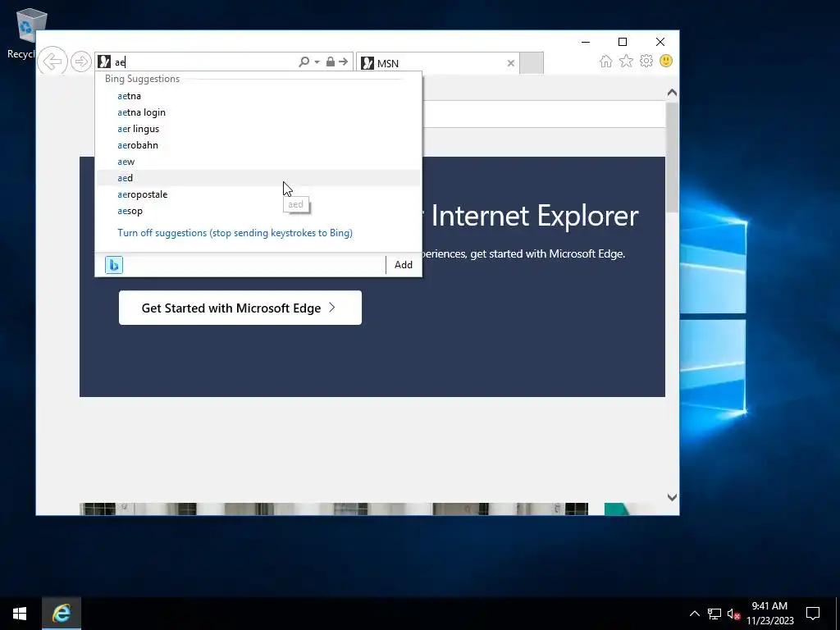The image size is (840, 630).
Task: Click the search magnifier icon in address bar
Action: [304, 62]
